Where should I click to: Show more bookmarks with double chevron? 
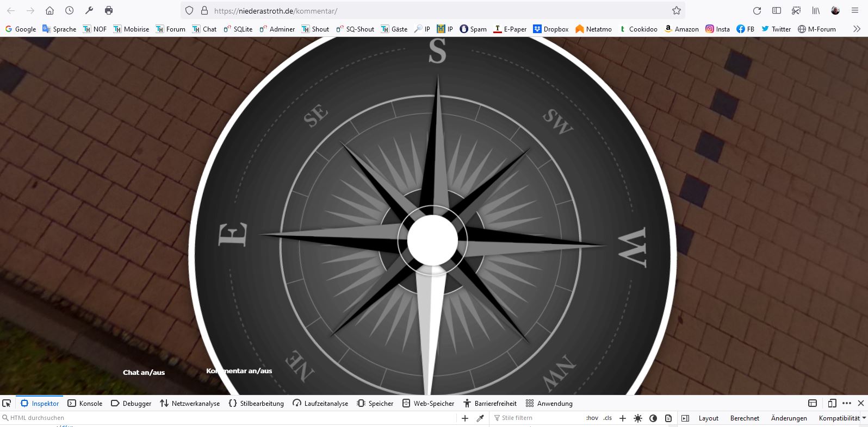tap(857, 29)
